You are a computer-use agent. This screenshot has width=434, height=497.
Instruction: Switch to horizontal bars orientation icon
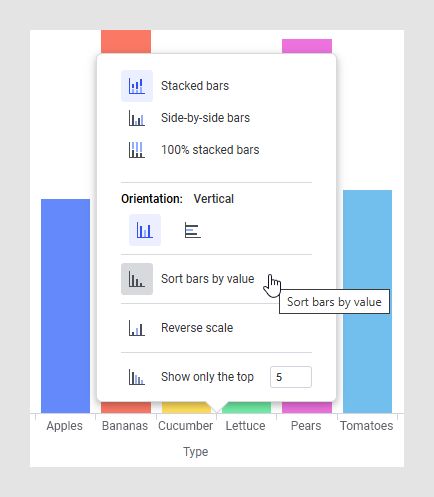coord(193,230)
